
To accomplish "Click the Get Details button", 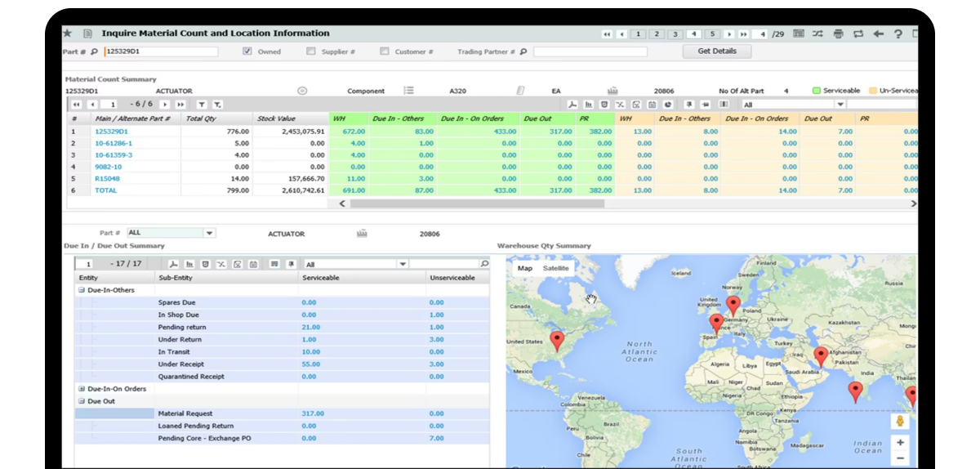I will (x=717, y=51).
